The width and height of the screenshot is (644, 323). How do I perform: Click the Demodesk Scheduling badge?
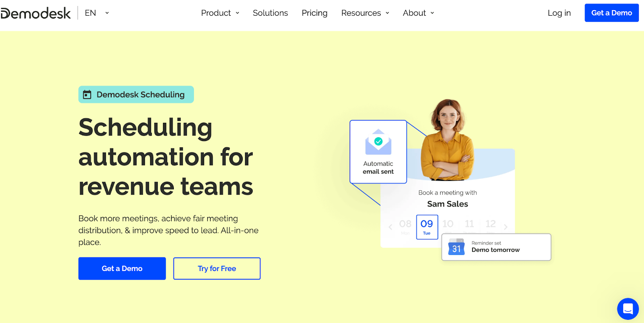coord(136,95)
